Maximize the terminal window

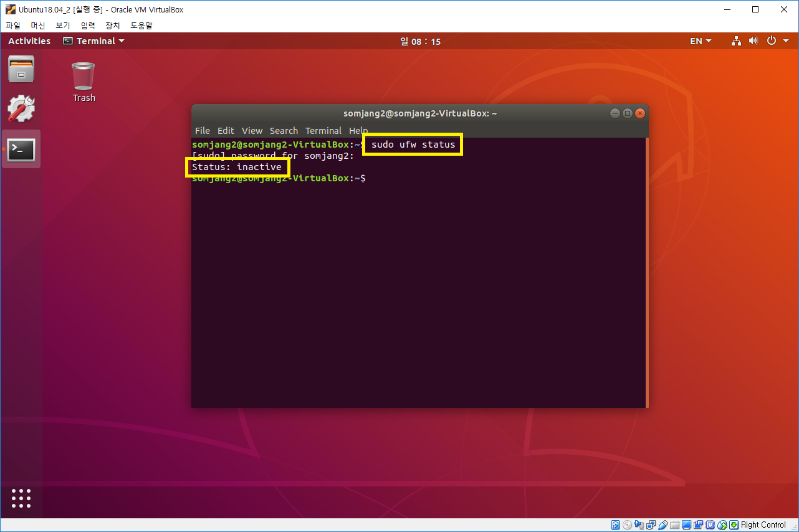pos(628,113)
